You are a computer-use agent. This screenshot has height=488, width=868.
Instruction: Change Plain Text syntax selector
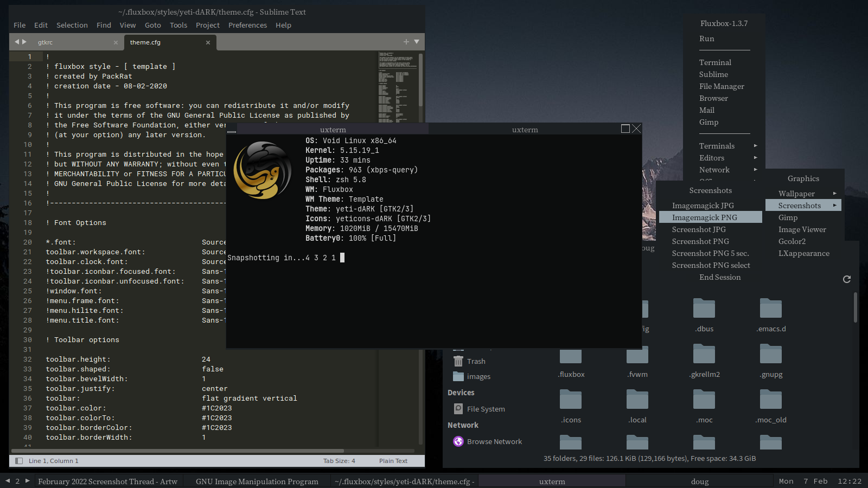coord(393,461)
